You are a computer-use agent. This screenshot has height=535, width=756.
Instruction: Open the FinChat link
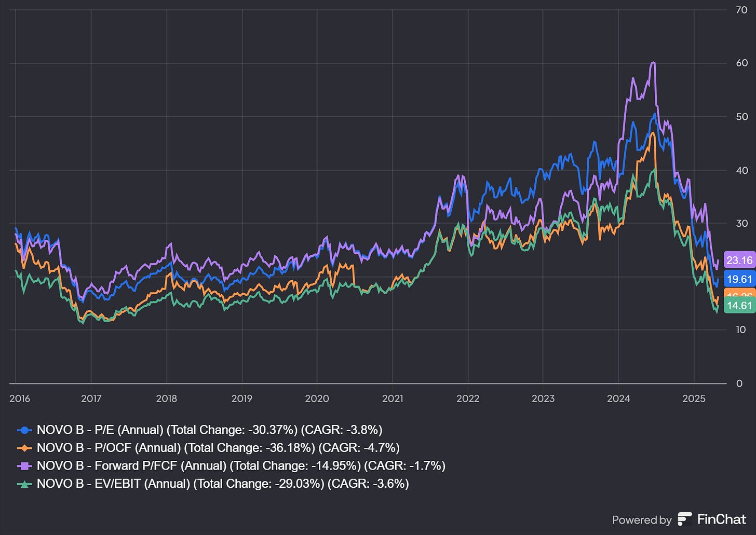[712, 519]
